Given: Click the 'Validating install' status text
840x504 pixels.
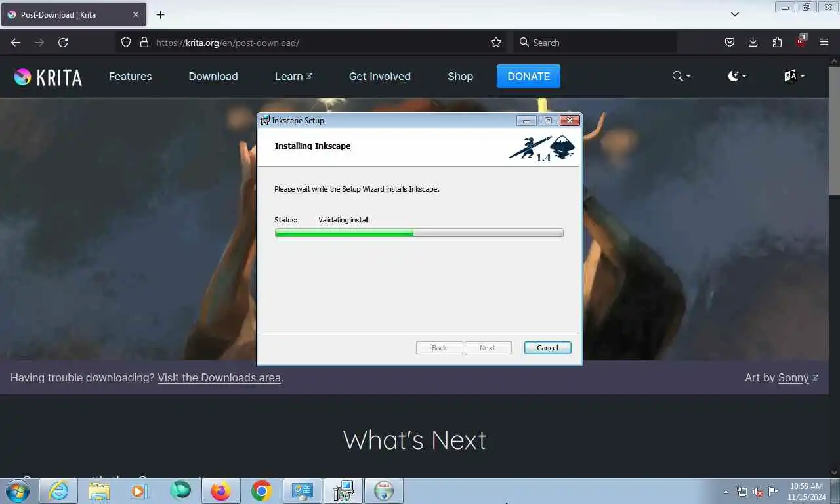Looking at the screenshot, I should click(343, 220).
